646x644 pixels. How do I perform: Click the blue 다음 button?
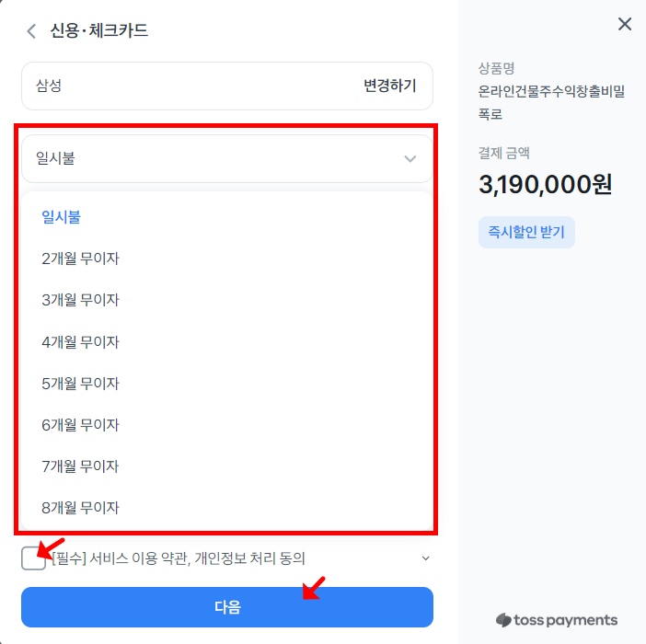pos(227,607)
